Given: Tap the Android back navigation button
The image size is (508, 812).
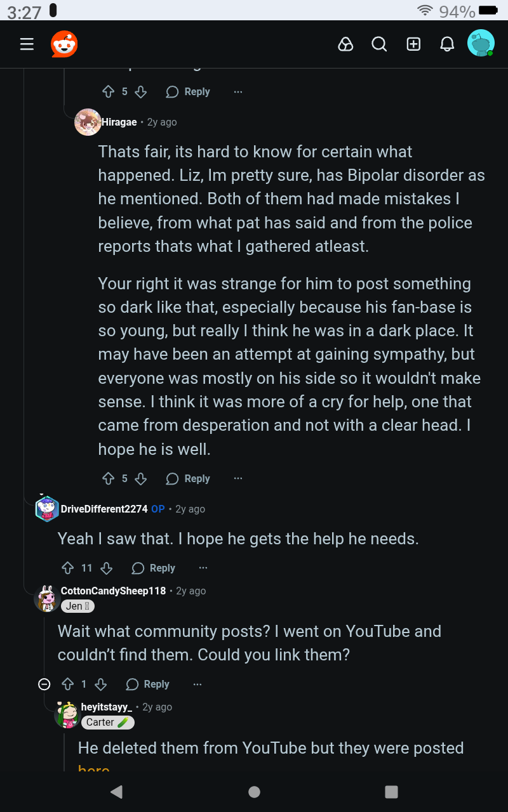Looking at the screenshot, I should 116,791.
